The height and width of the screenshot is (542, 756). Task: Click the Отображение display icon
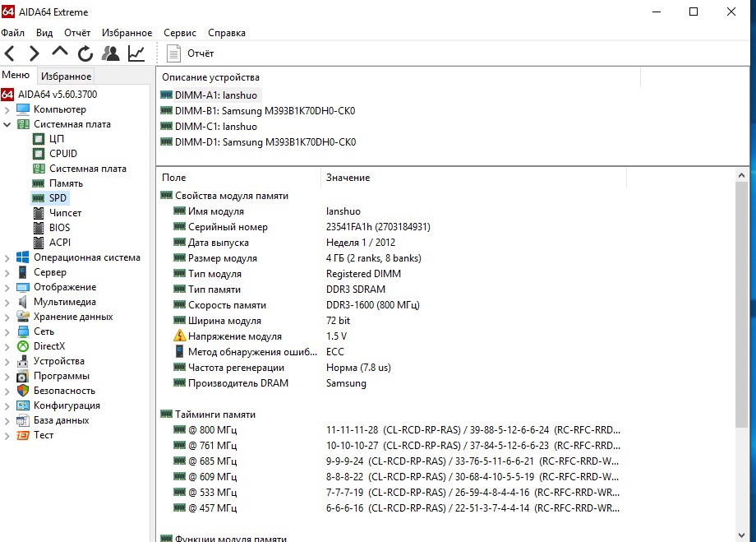click(23, 287)
